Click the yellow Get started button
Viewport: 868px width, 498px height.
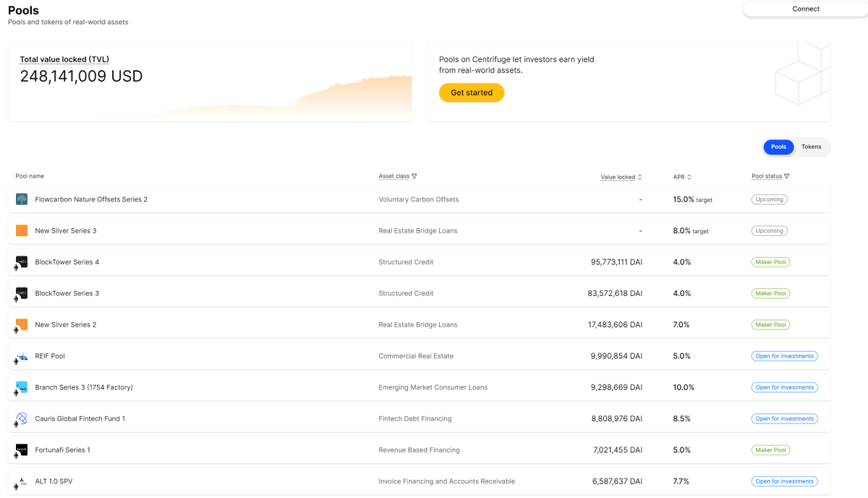(472, 93)
